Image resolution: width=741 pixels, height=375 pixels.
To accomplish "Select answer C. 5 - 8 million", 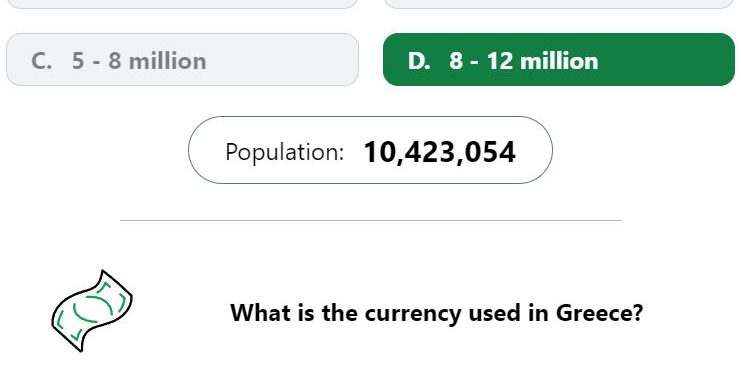I will click(182, 60).
